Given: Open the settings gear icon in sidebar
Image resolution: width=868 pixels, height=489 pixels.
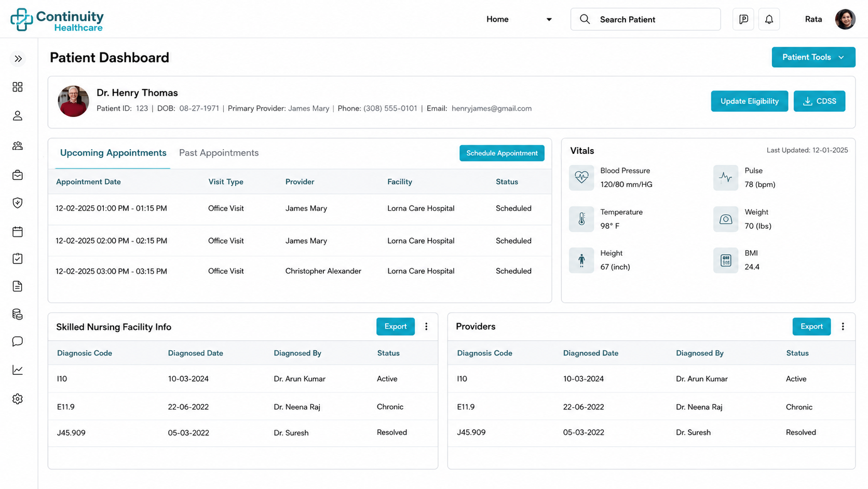Looking at the screenshot, I should [x=18, y=399].
